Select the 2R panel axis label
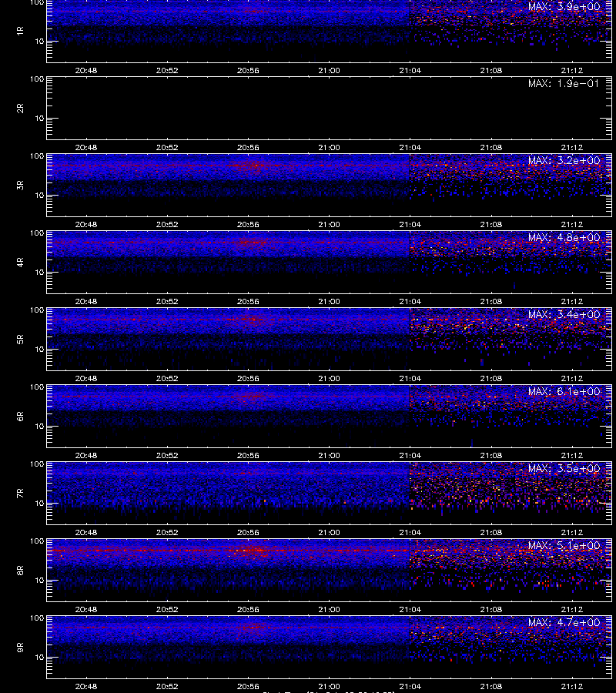 (x=20, y=109)
